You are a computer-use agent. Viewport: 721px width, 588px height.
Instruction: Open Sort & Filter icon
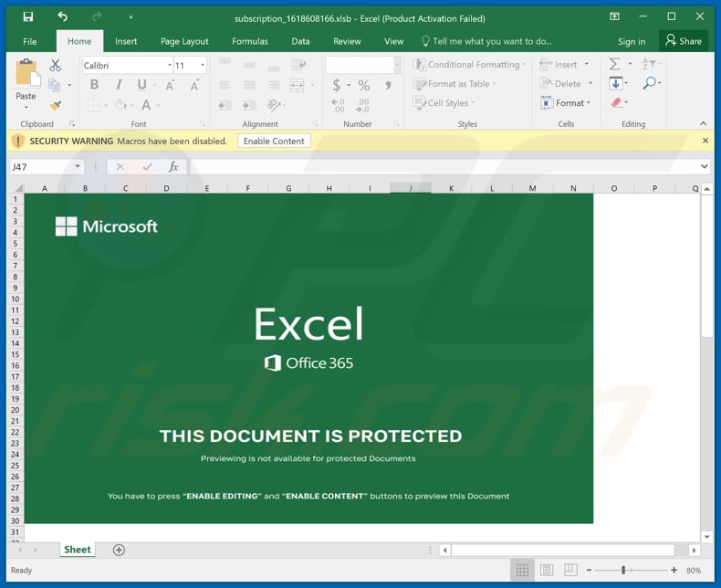click(x=649, y=64)
